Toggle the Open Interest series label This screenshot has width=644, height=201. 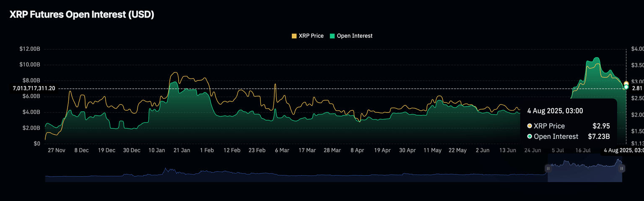click(354, 36)
